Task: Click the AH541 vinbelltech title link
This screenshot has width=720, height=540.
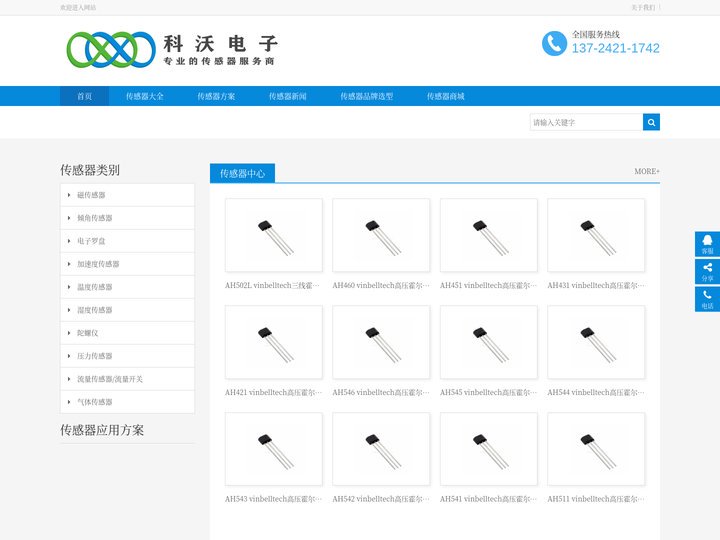Action: (489, 499)
